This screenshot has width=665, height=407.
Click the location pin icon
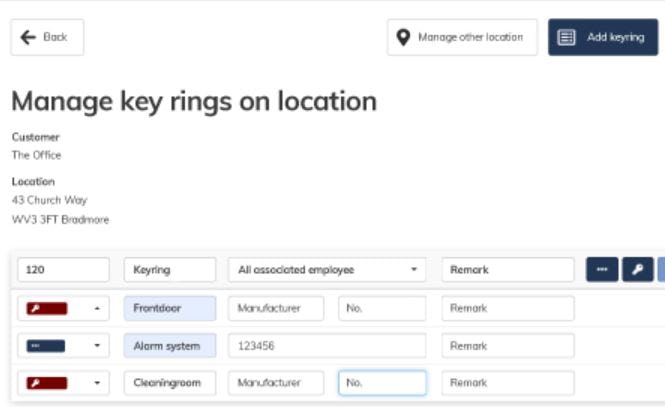403,37
